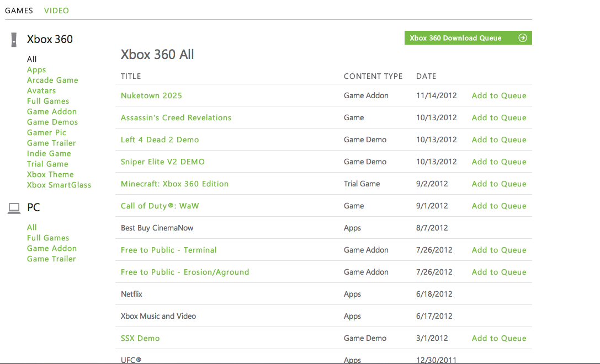Switch to the Games tab

tap(19, 10)
